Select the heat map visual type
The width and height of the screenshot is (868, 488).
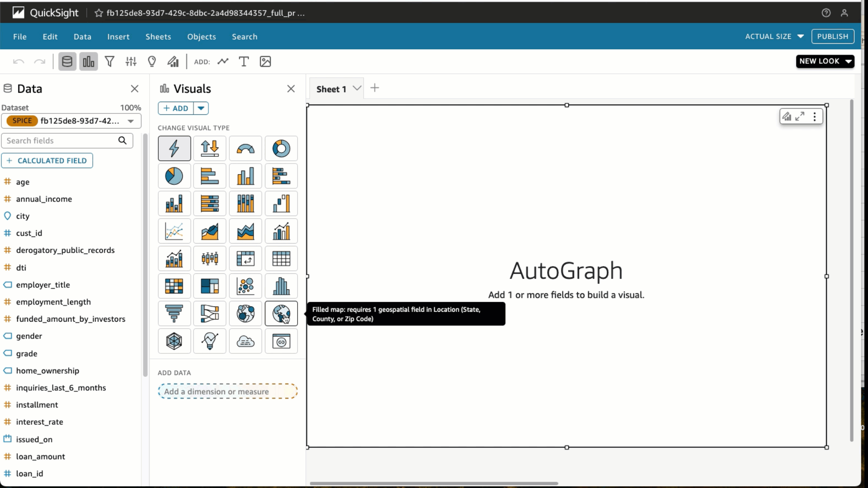tap(174, 286)
